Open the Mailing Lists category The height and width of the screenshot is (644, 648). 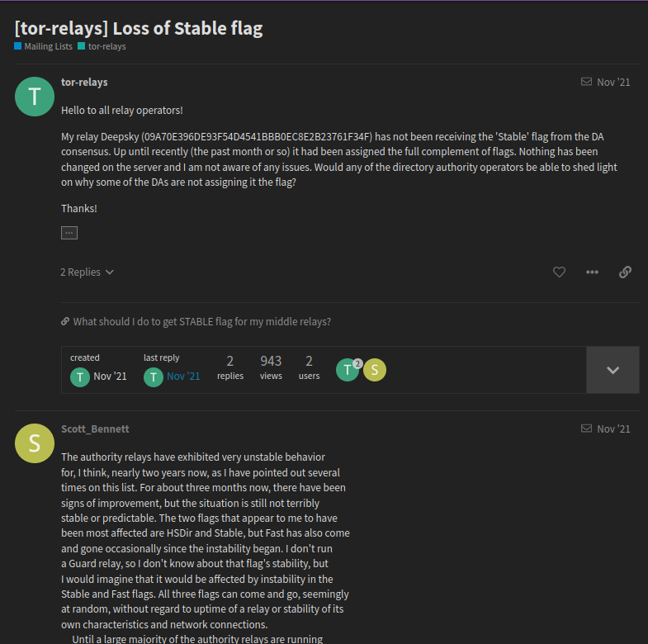pos(48,47)
